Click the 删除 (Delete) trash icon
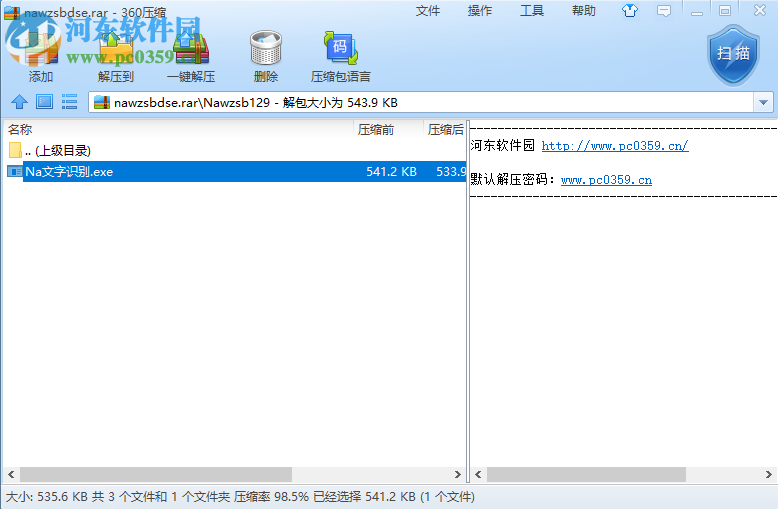This screenshot has height=509, width=778. [x=266, y=48]
